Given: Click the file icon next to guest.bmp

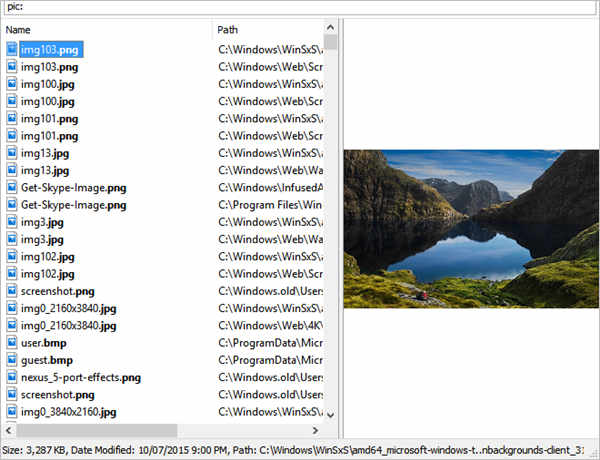Looking at the screenshot, I should tap(12, 360).
